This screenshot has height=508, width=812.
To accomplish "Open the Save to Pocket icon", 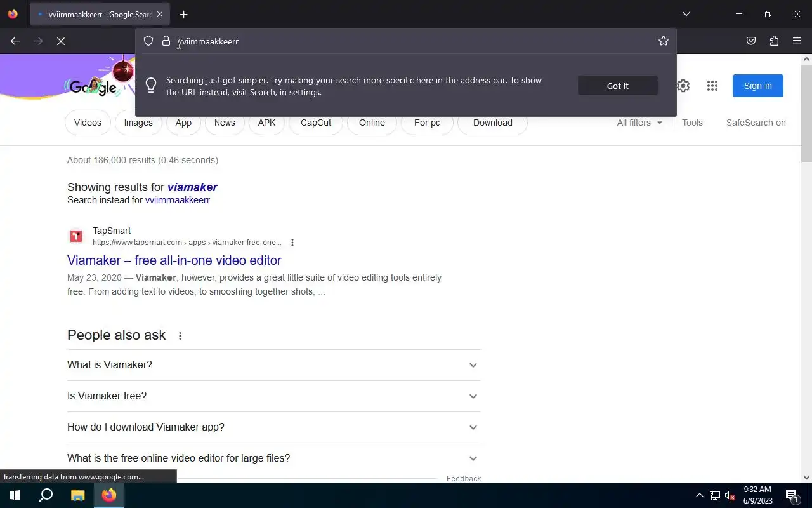I will coord(751,41).
